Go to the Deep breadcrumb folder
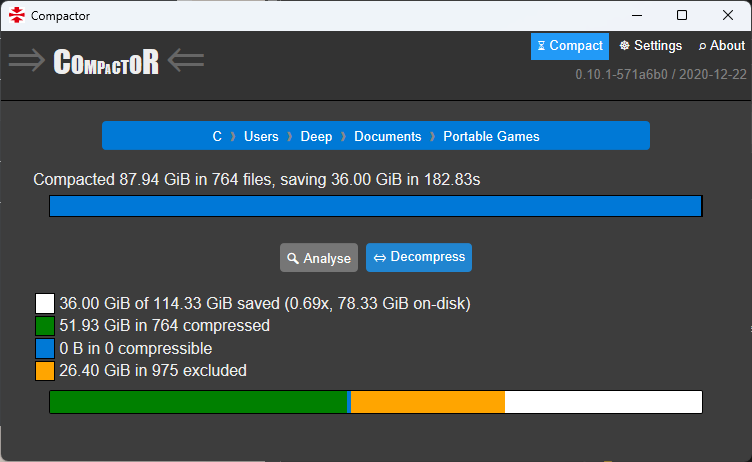752x462 pixels. click(x=316, y=136)
